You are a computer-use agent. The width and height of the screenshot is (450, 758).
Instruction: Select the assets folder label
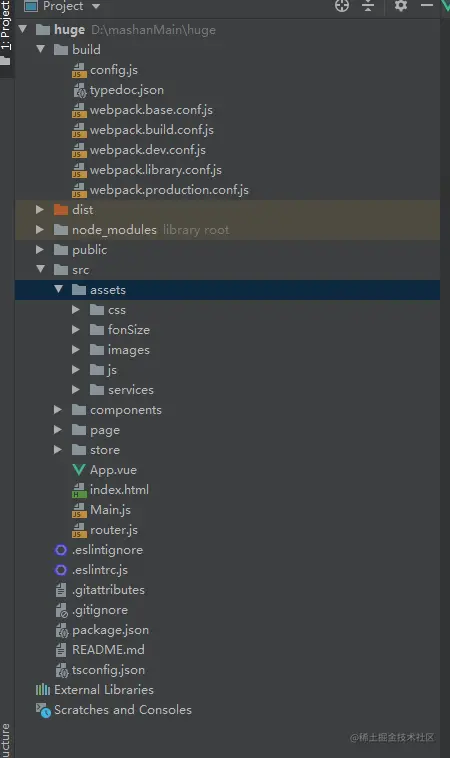(108, 290)
